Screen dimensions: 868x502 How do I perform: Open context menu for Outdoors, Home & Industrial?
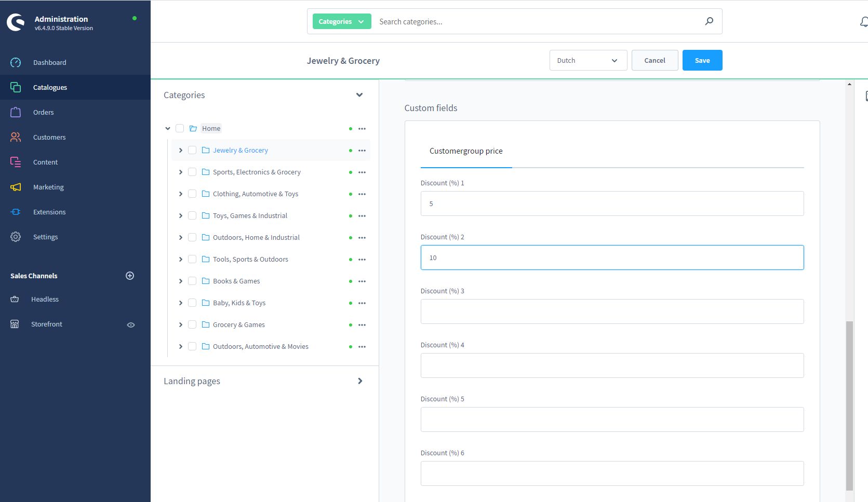tap(362, 238)
